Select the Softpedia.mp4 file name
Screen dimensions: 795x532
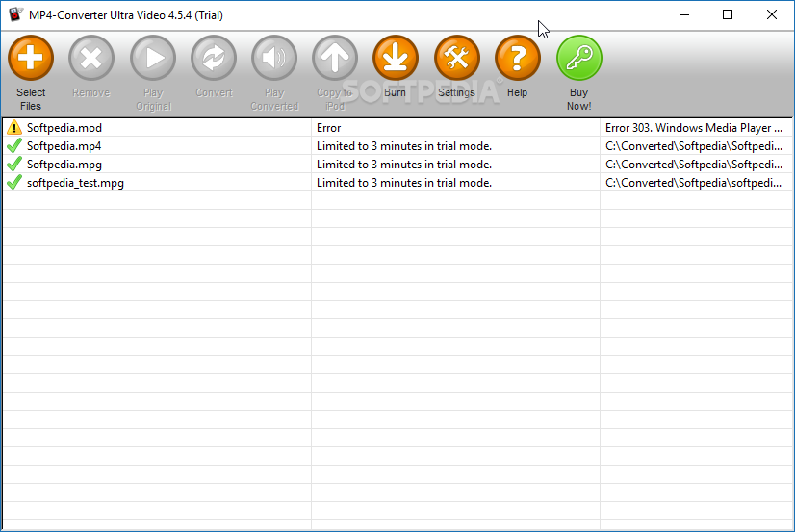[x=64, y=146]
